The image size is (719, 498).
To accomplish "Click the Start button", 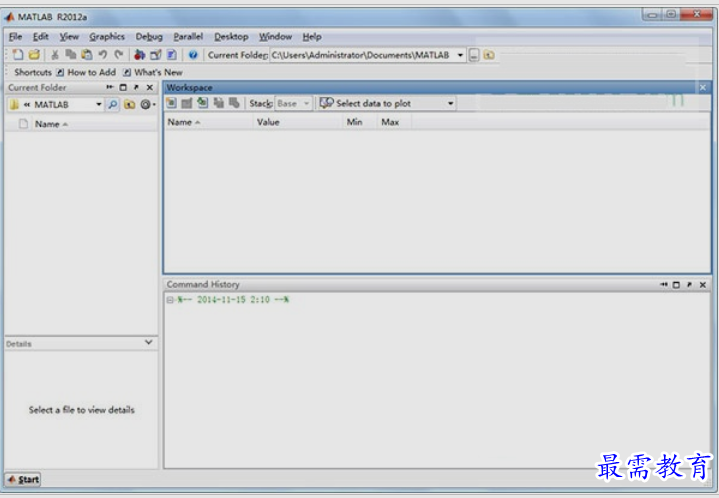I will click(x=23, y=480).
